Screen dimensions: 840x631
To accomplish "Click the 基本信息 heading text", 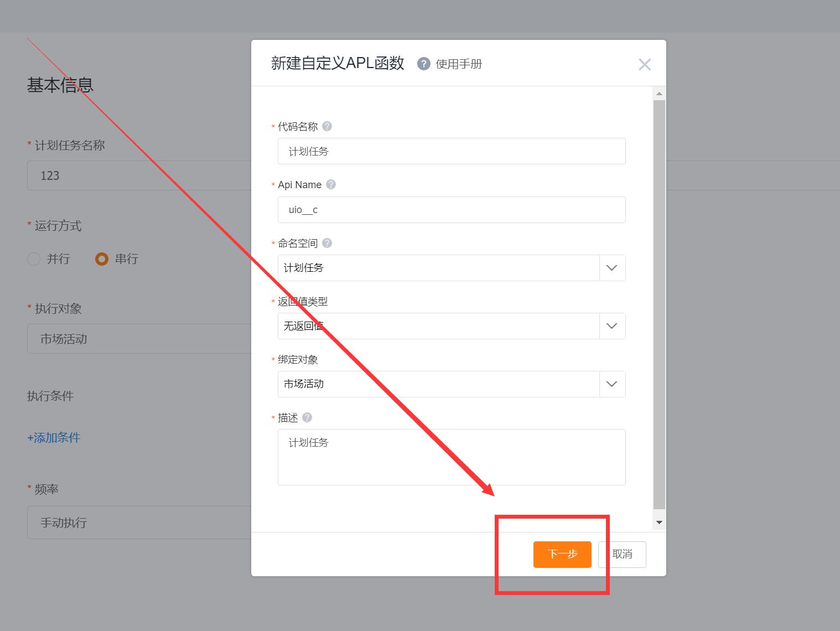I will pyautogui.click(x=60, y=85).
